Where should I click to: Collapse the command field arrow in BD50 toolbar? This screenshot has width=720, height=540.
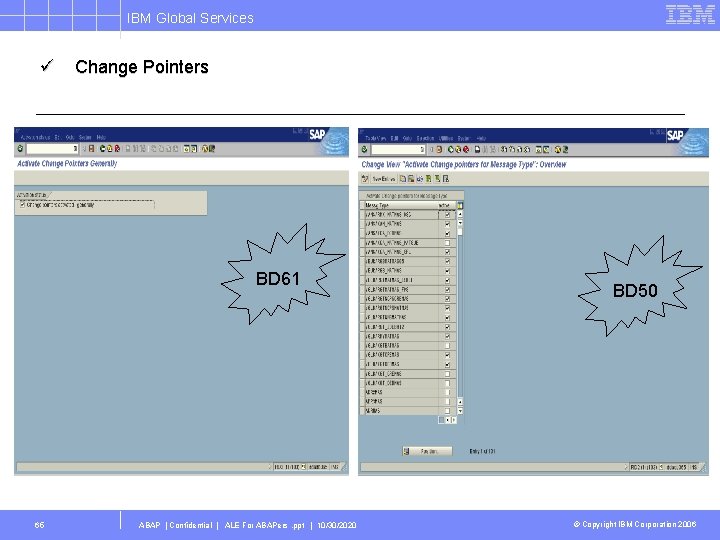[x=431, y=149]
